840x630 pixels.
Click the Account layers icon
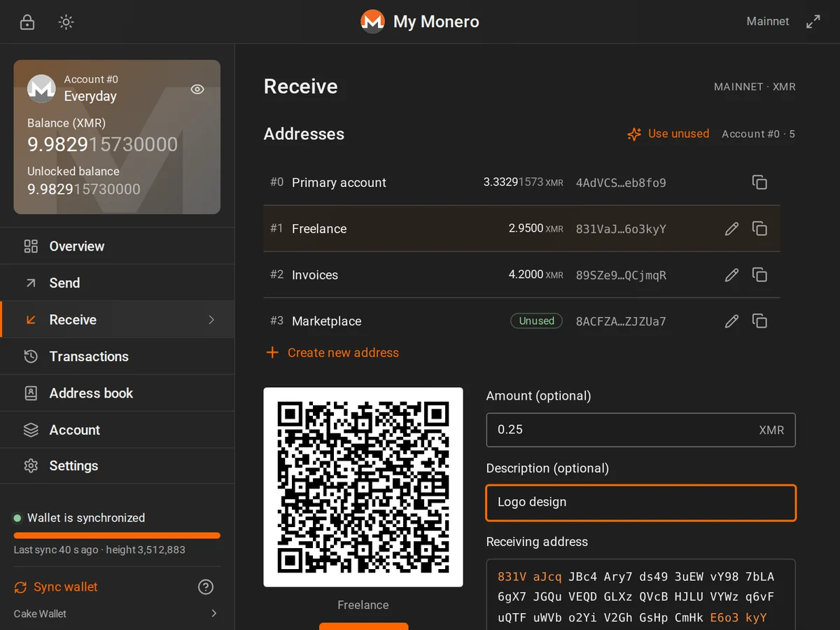[31, 430]
